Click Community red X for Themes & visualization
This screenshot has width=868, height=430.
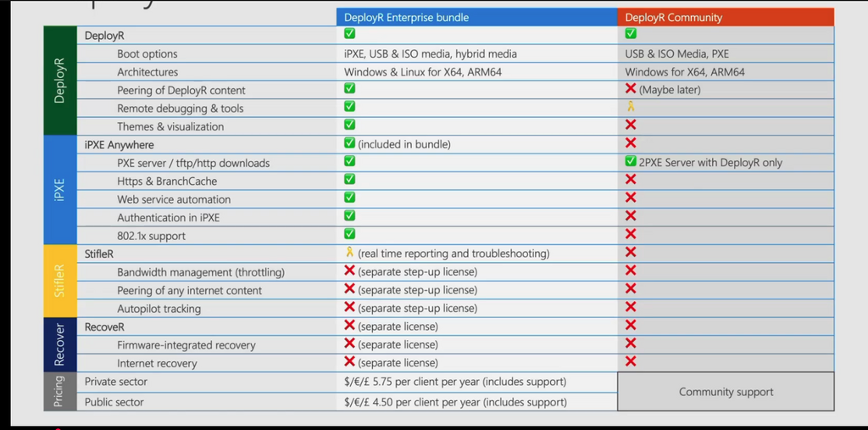click(631, 125)
